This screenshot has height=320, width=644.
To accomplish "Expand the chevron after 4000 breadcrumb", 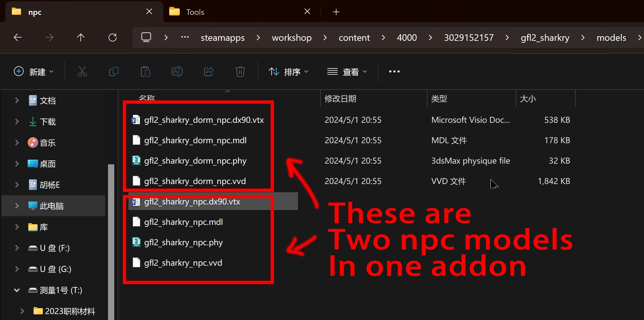I will [x=430, y=38].
